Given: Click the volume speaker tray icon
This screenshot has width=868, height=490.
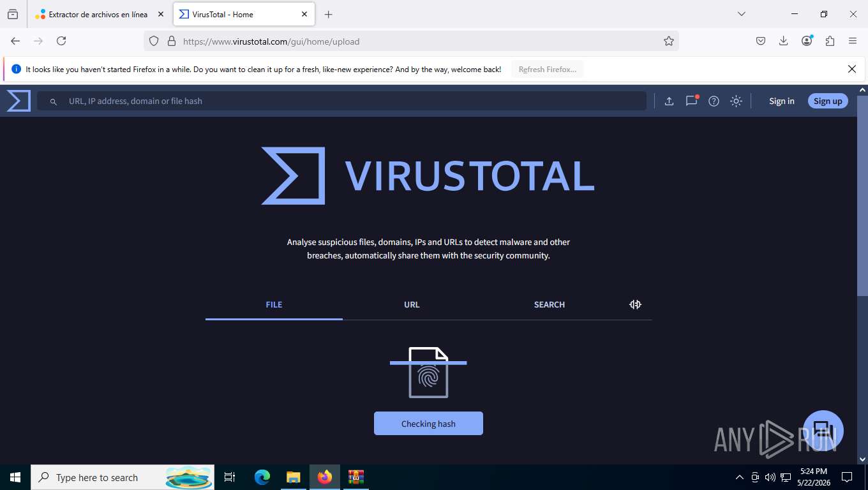Looking at the screenshot, I should (770, 477).
